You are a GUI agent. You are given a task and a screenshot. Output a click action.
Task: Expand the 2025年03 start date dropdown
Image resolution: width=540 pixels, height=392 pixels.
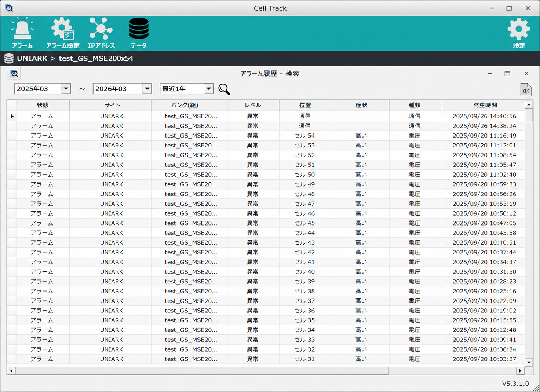[66, 89]
